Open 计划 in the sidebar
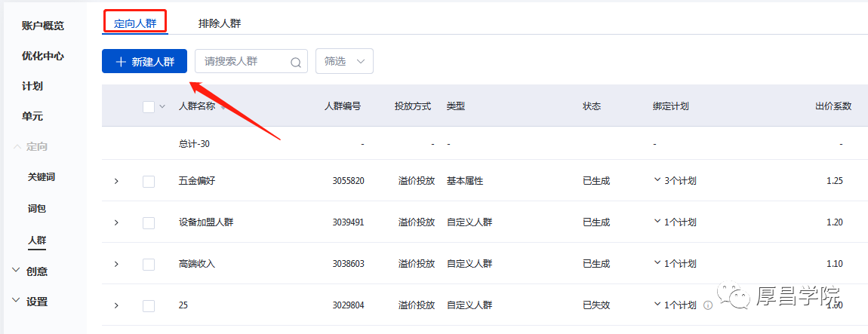Viewport: 868px width, 334px height. pos(32,87)
